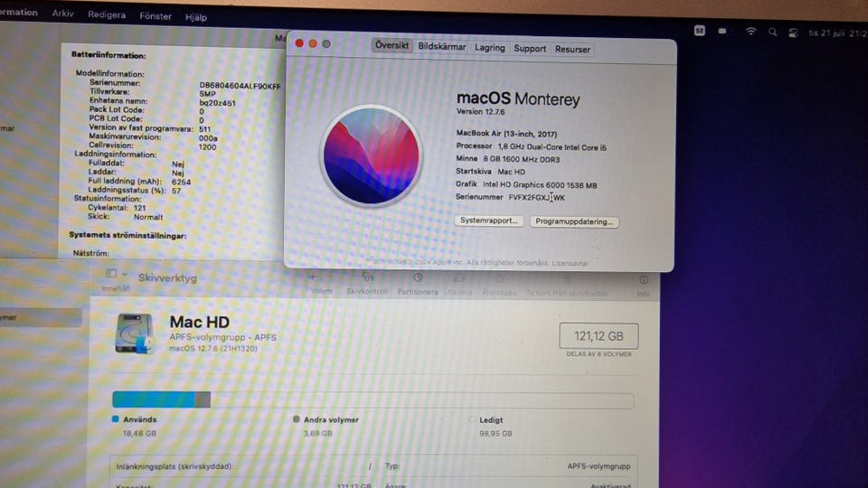Click the blue used segment of storage bar
Viewport: 868px width, 488px height.
pyautogui.click(x=154, y=399)
